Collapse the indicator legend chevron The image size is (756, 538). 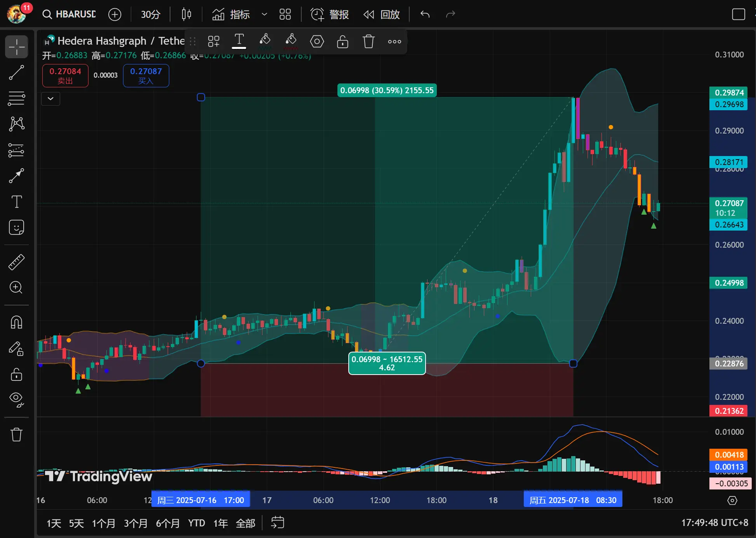point(50,99)
